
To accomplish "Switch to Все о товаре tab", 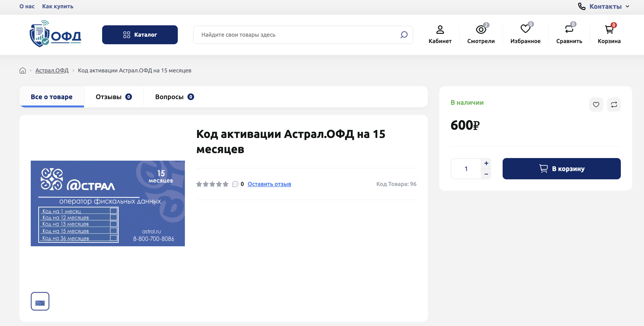I will tap(52, 97).
